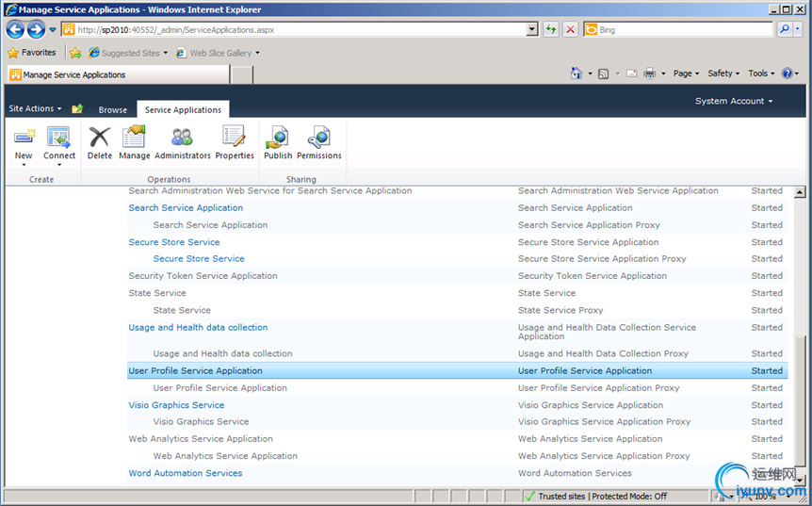The height and width of the screenshot is (506, 812).
Task: Expand the New button dropdown arrow
Action: pyautogui.click(x=24, y=165)
